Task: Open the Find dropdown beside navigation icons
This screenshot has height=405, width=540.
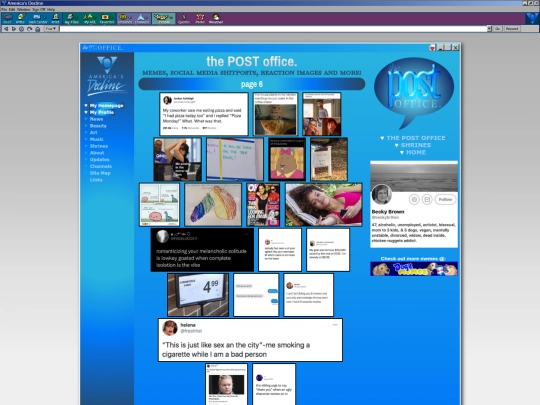Action: tap(51, 29)
